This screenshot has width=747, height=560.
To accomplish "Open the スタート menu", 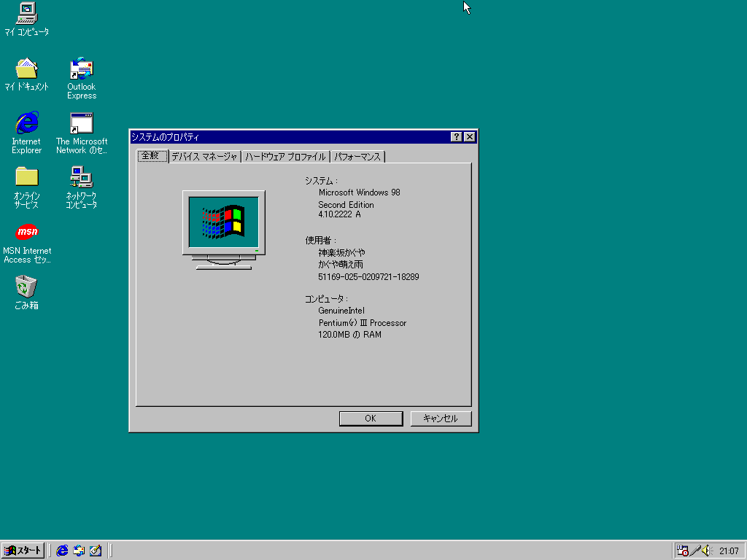I will tap(23, 551).
